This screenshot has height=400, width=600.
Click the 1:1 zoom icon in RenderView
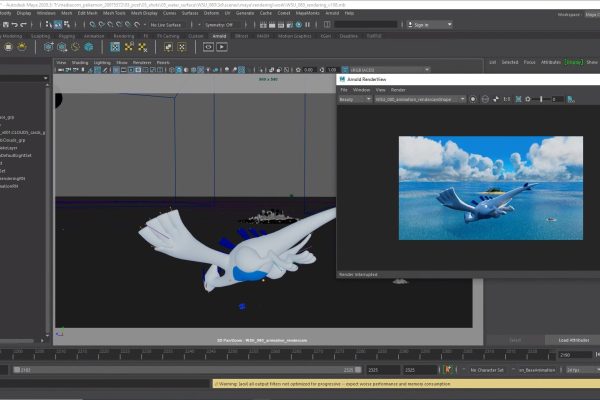[507, 99]
